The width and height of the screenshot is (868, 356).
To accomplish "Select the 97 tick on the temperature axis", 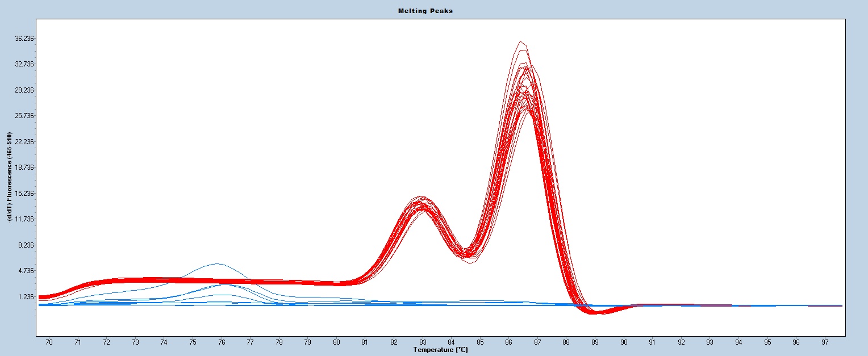I will [x=825, y=342].
